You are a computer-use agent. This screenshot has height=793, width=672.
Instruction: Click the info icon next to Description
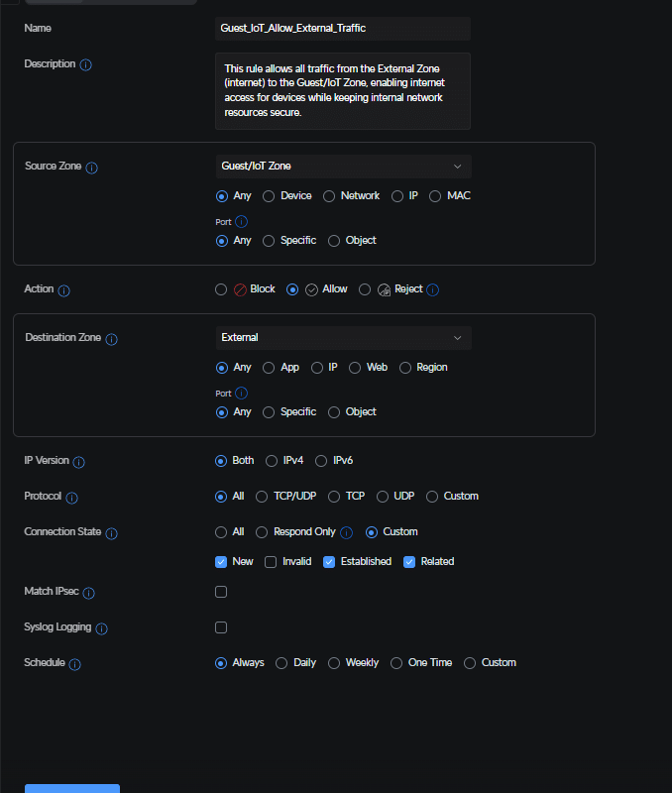[x=86, y=64]
